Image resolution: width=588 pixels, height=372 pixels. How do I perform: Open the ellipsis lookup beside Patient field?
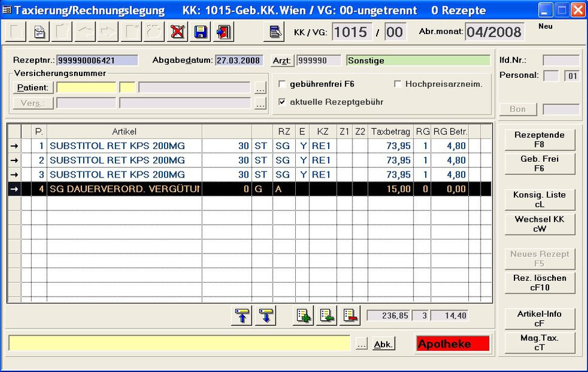pyautogui.click(x=260, y=88)
